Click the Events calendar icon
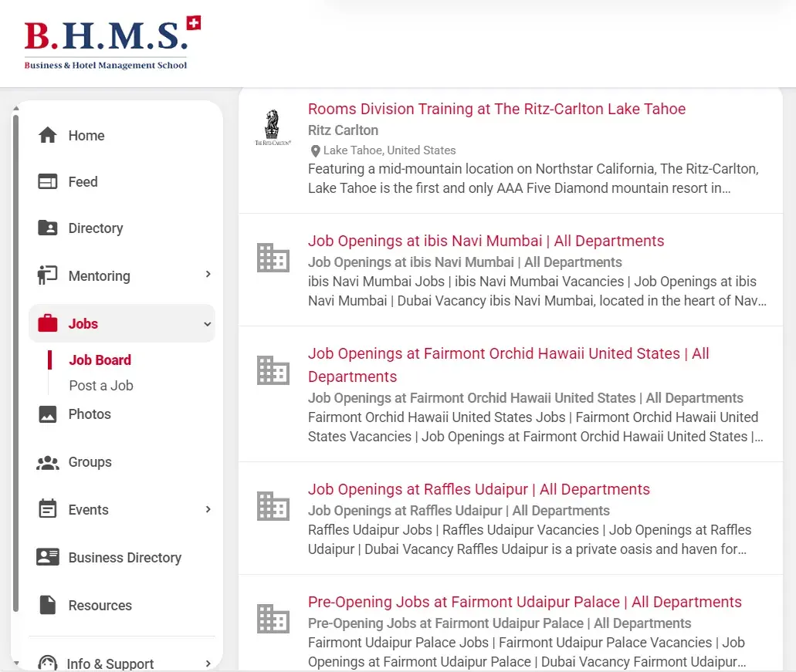This screenshot has width=796, height=672. (x=48, y=510)
